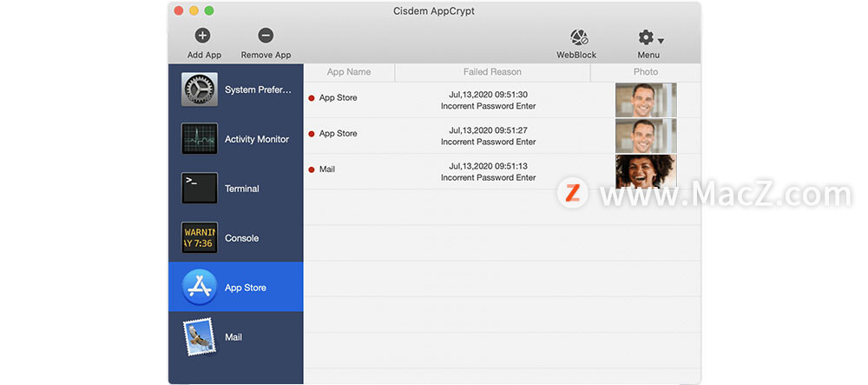Click the Mail label in sidebar
The height and width of the screenshot is (385, 868).
(233, 337)
